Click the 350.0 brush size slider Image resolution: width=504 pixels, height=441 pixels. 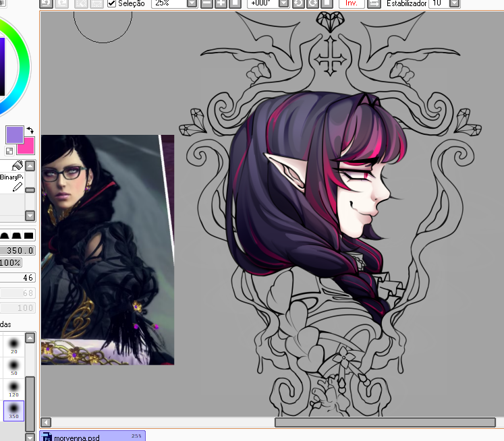click(18, 251)
